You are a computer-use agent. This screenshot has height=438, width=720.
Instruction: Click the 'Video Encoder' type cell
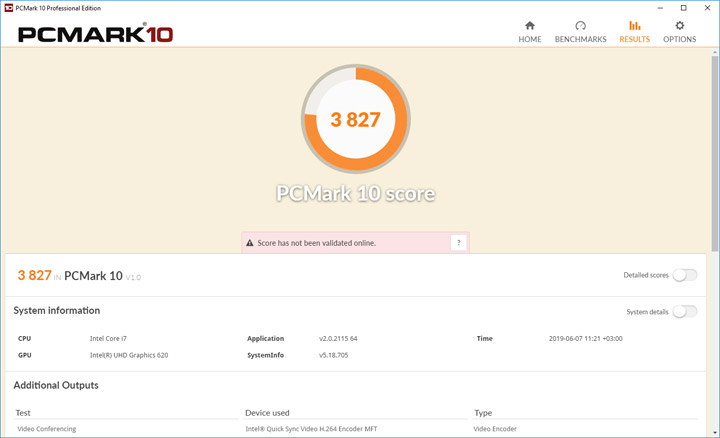(x=495, y=429)
